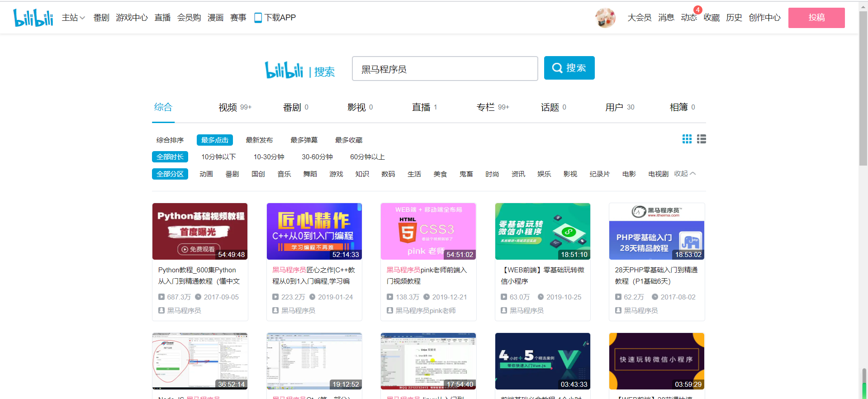Click the blue 搜索 button
The width and height of the screenshot is (868, 399).
(x=569, y=68)
